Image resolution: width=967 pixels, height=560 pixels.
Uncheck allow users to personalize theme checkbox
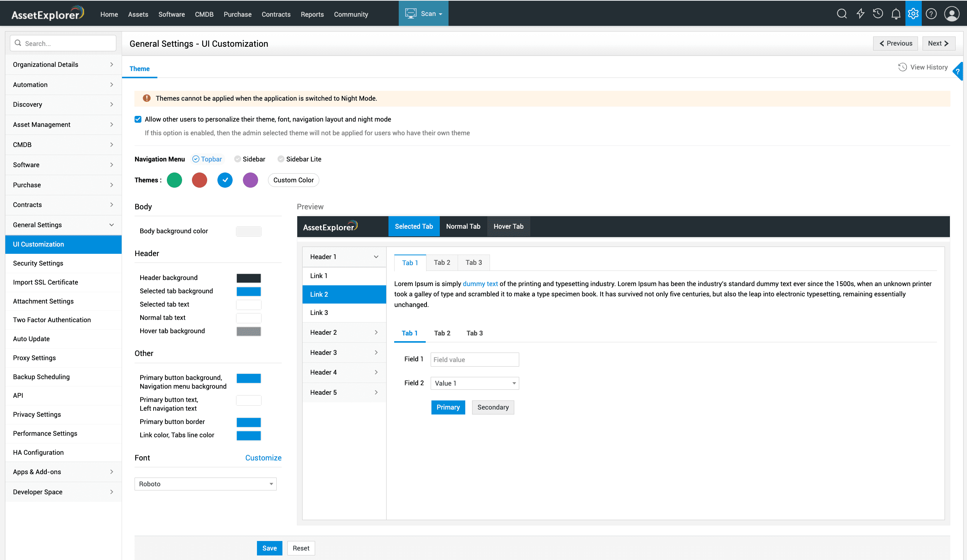[138, 119]
